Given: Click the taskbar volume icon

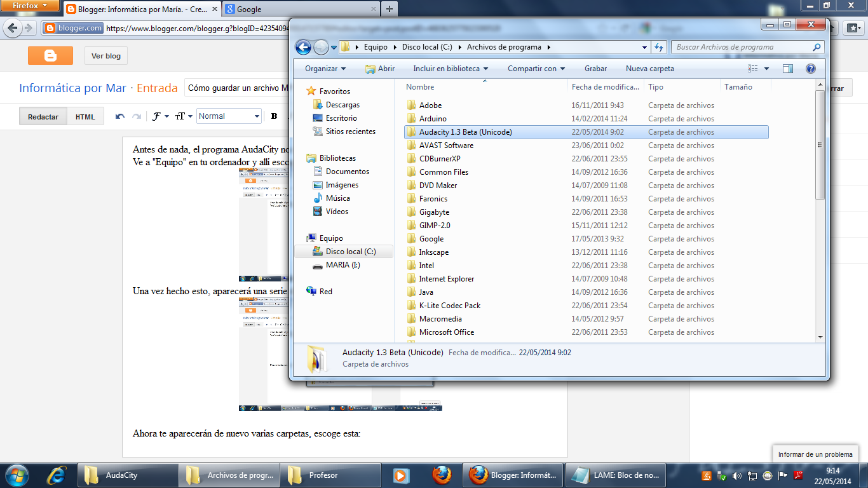Looking at the screenshot, I should (737, 475).
